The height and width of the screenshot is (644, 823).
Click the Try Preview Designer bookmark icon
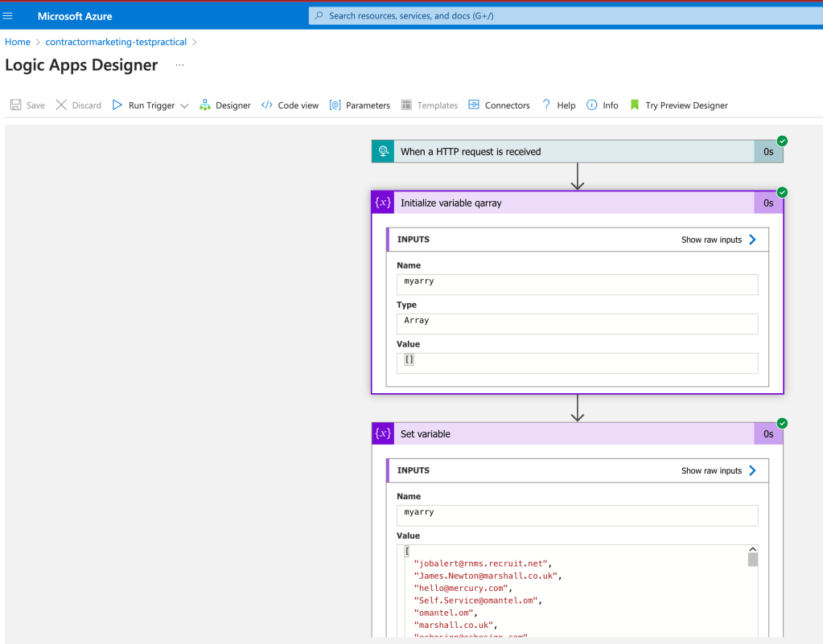(635, 105)
